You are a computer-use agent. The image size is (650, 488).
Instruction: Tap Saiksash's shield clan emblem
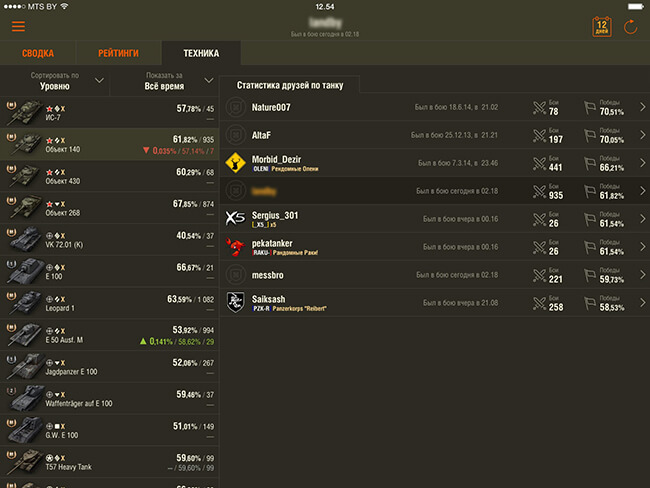[235, 302]
